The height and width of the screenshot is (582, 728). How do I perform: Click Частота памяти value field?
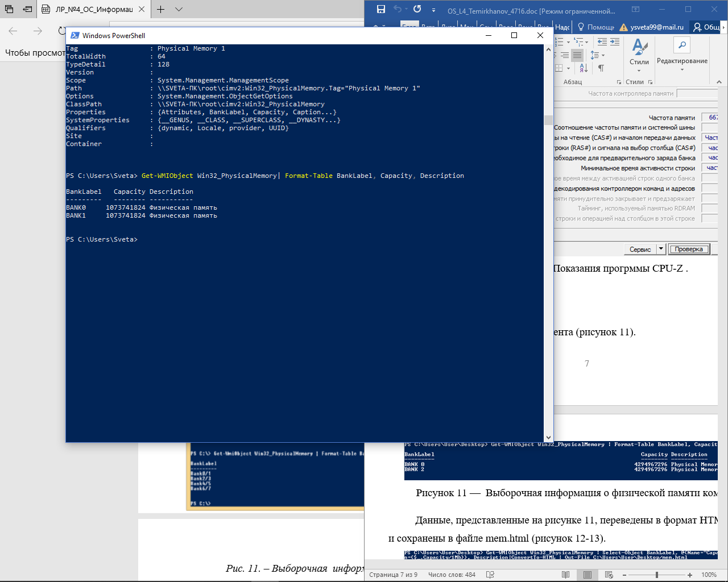click(x=710, y=118)
